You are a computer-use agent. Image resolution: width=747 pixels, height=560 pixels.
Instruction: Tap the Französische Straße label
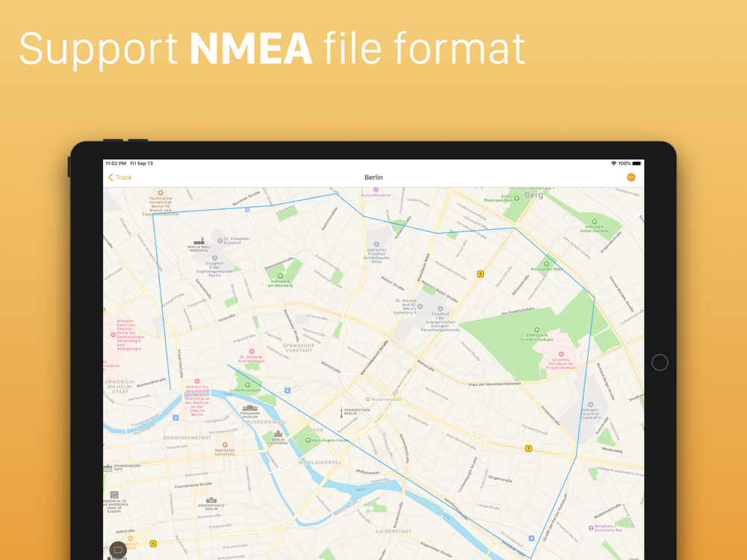pyautogui.click(x=193, y=485)
